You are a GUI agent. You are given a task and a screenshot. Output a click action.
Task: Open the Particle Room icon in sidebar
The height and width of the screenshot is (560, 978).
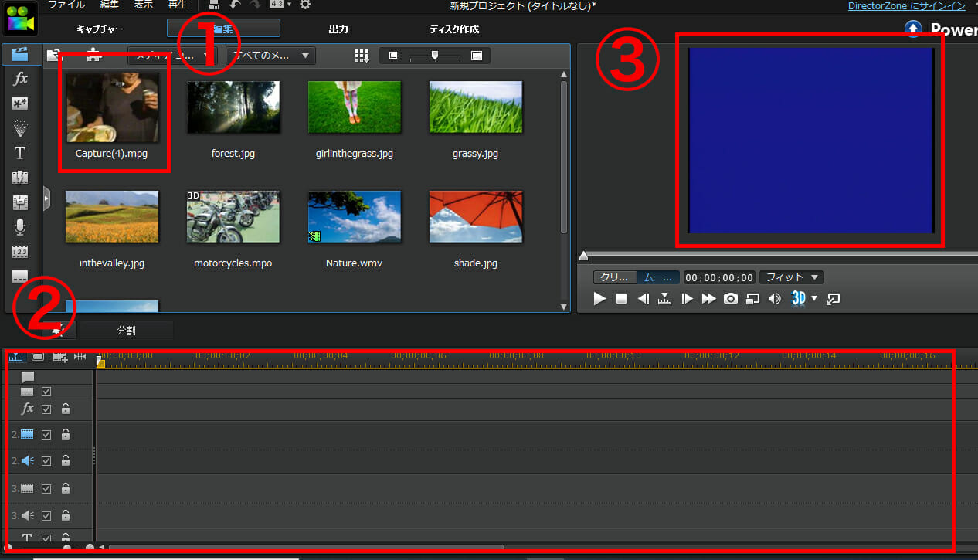(21, 127)
